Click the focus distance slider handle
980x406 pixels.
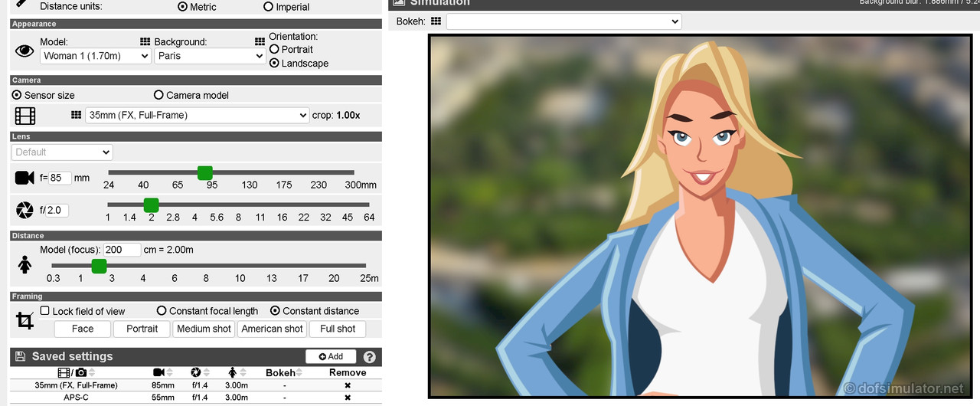[x=99, y=267]
